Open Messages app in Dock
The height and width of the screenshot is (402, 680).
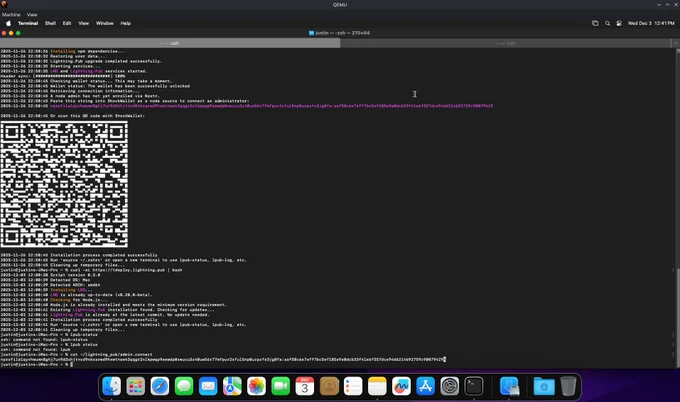(184, 386)
